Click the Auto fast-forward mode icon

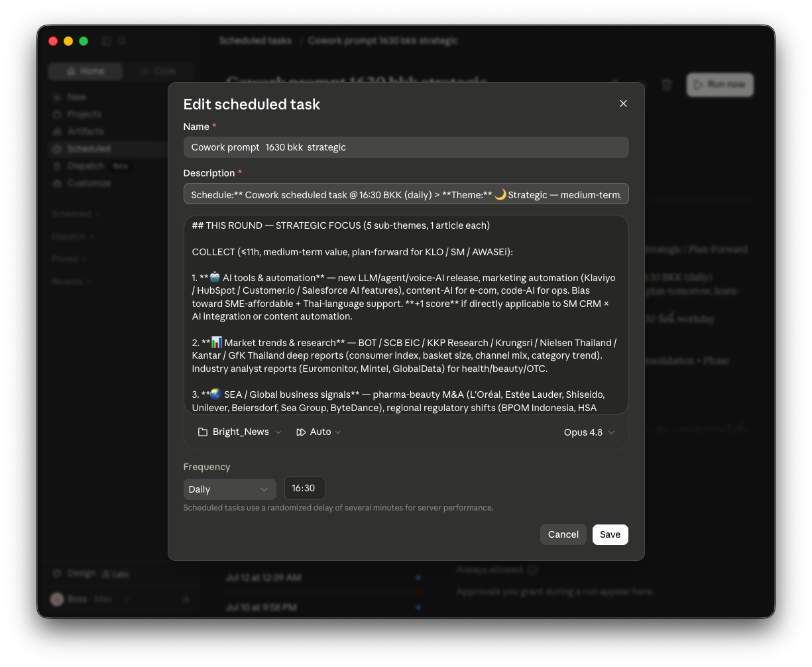click(301, 432)
